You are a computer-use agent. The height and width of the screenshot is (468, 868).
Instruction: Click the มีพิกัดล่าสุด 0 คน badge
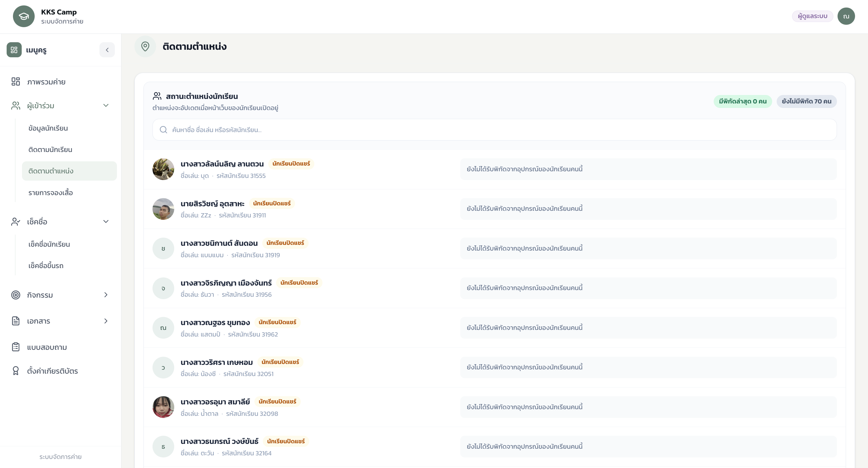(743, 101)
